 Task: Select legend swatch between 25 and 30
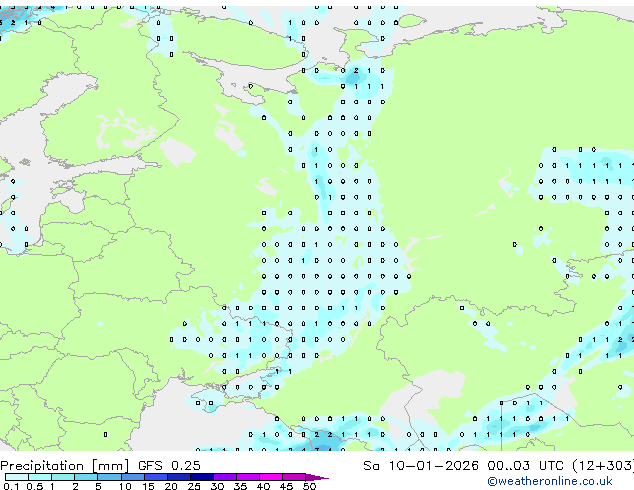pos(201,477)
